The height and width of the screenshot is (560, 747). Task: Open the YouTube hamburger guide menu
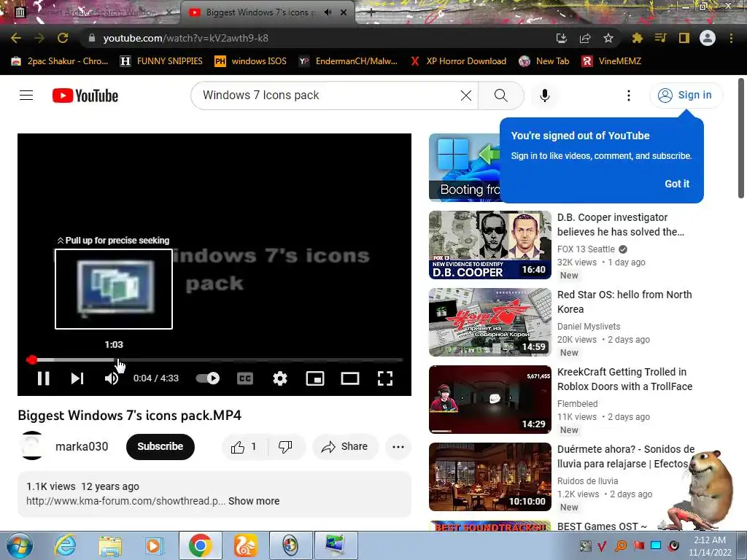tap(26, 96)
